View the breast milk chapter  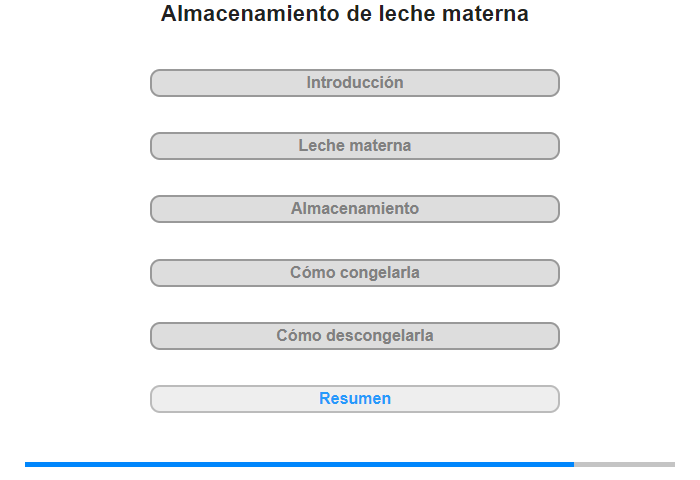[x=355, y=146]
